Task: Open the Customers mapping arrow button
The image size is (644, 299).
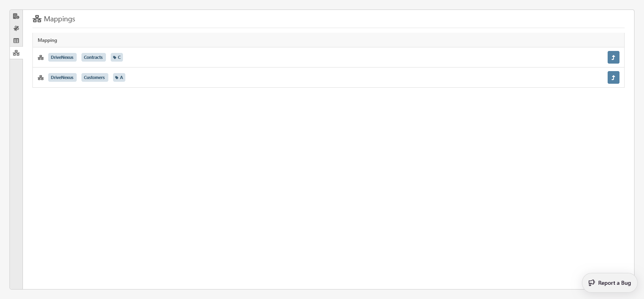Action: 613,77
